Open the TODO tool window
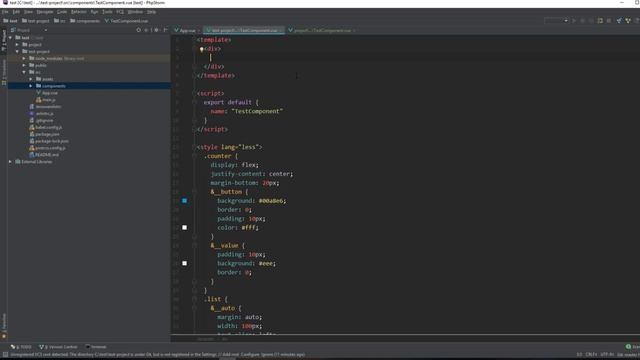 21,347
